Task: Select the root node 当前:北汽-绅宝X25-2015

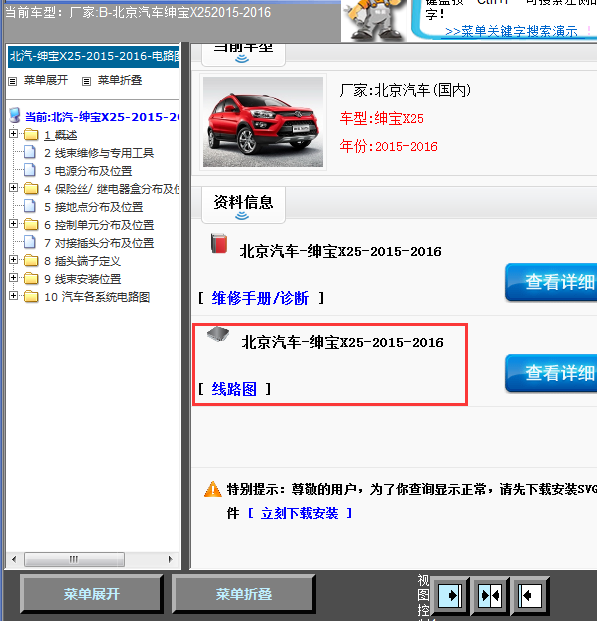Action: 102,117
